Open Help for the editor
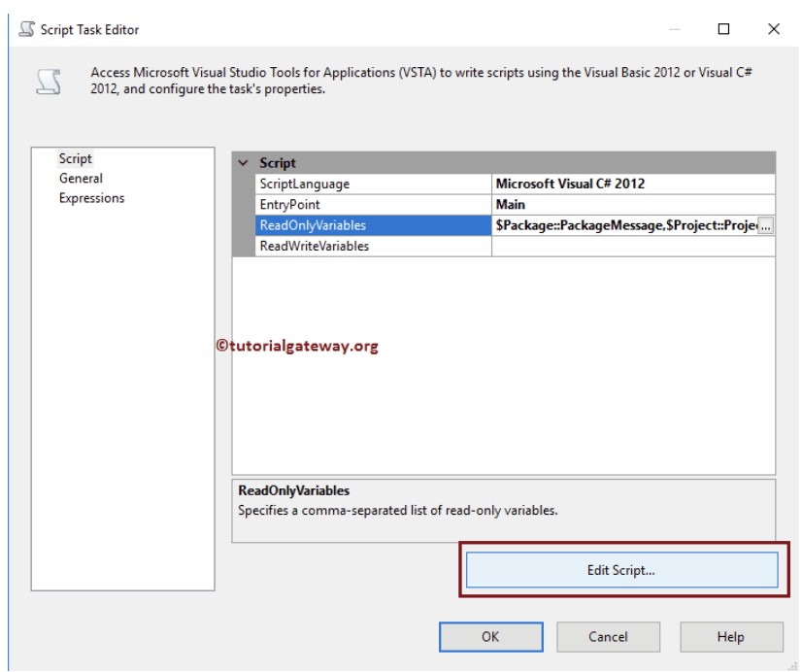The width and height of the screenshot is (802, 672). coord(731,637)
